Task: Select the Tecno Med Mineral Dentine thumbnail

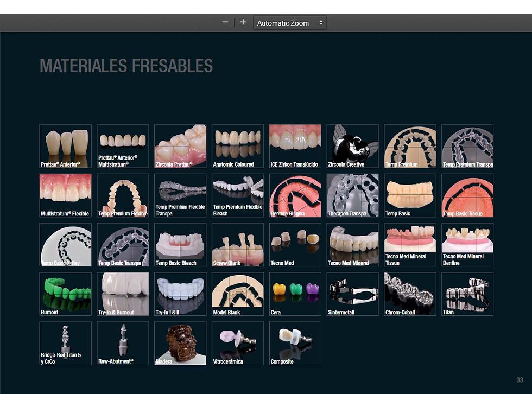Action: [x=467, y=245]
